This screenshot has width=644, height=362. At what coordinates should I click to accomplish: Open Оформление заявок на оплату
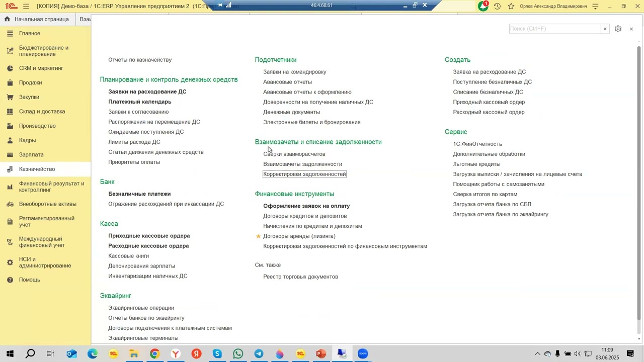click(x=306, y=206)
